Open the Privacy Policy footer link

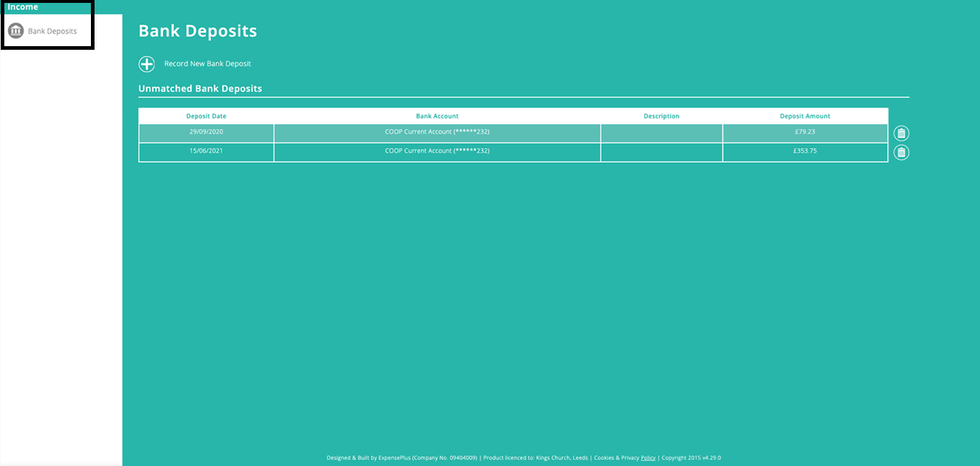tap(648, 457)
